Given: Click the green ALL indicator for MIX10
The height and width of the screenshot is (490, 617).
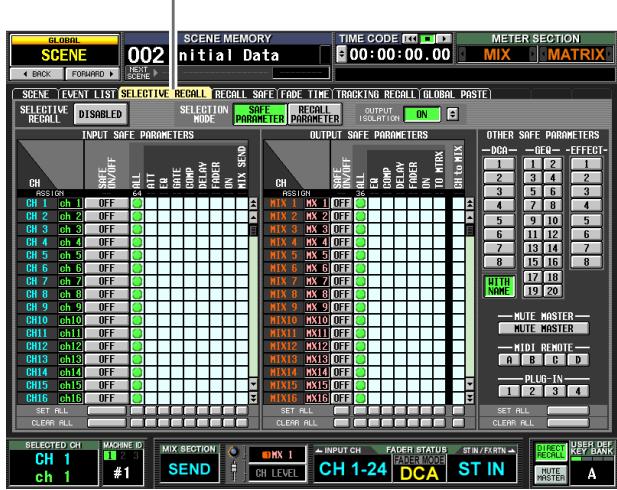Looking at the screenshot, I should 360,320.
